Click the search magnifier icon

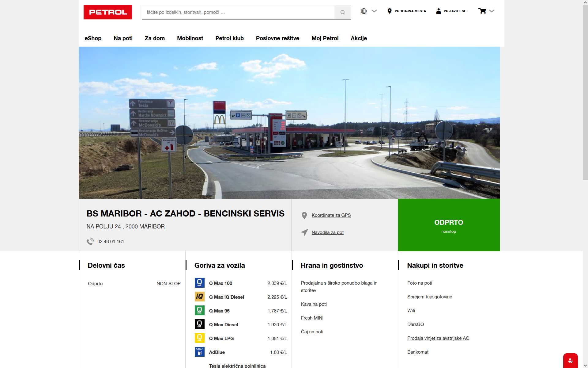[x=343, y=12]
